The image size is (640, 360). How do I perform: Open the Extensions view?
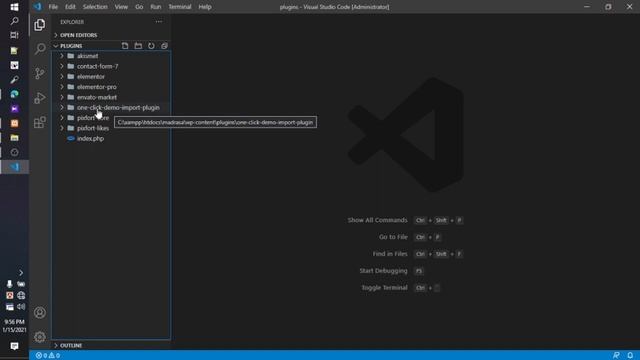[40, 122]
